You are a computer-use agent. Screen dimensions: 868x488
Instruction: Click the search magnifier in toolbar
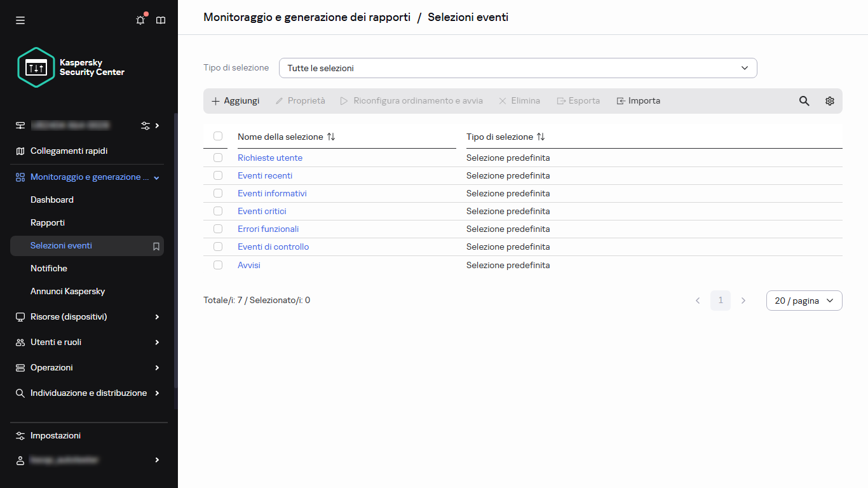pos(804,101)
